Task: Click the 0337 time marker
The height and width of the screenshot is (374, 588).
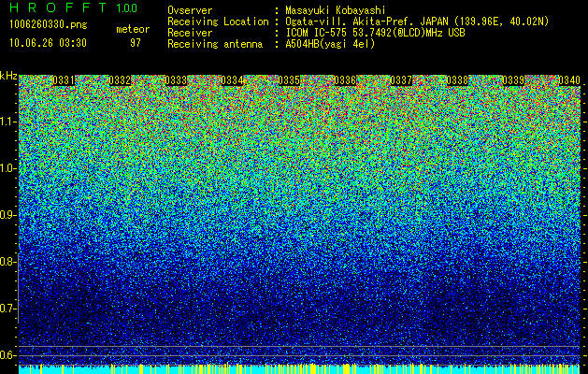Action: 401,80
